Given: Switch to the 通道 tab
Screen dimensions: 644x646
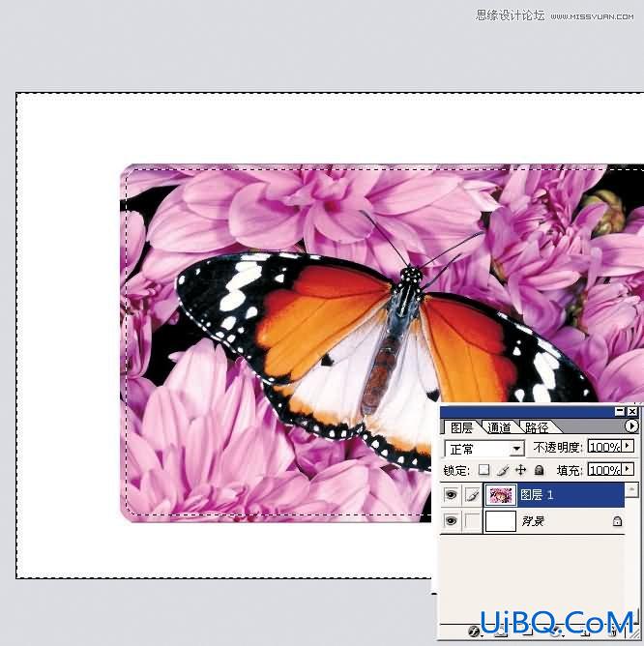Looking at the screenshot, I should pos(499,427).
